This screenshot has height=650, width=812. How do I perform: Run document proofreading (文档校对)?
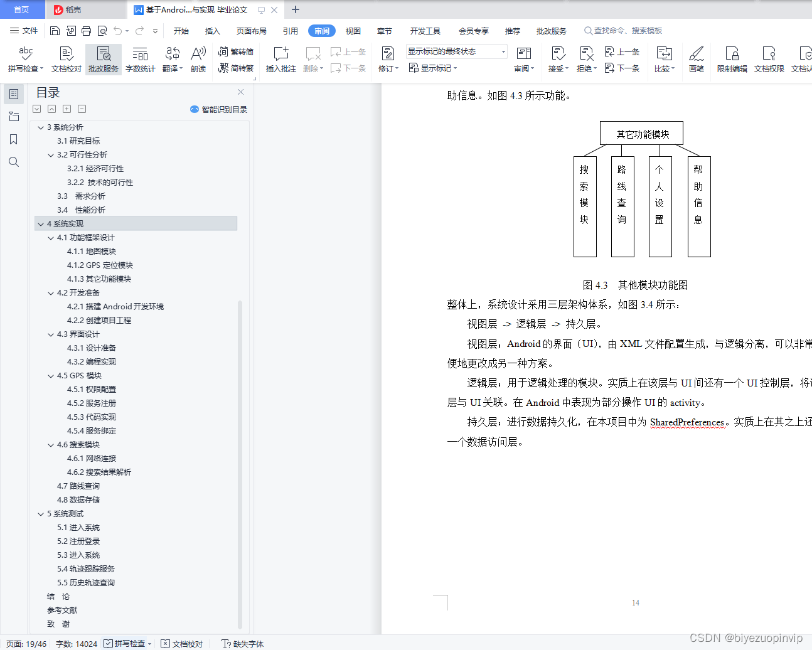(66, 60)
